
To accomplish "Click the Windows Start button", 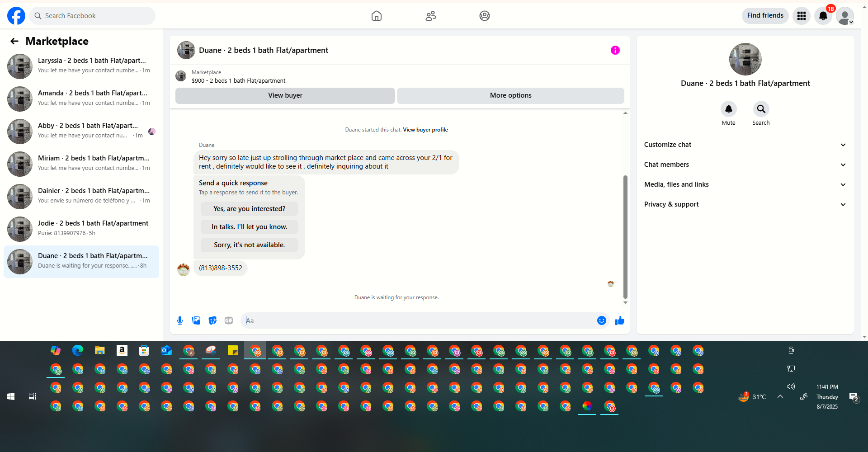I will tap(11, 396).
